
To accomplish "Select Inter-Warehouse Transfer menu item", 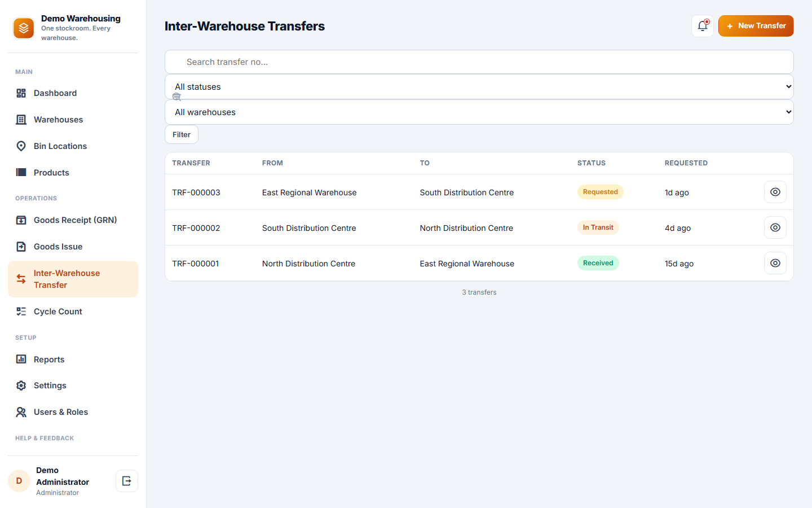I will 73,279.
